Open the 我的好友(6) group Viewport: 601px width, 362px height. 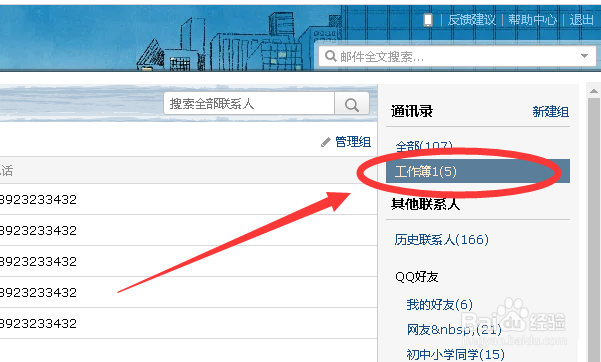(x=439, y=304)
